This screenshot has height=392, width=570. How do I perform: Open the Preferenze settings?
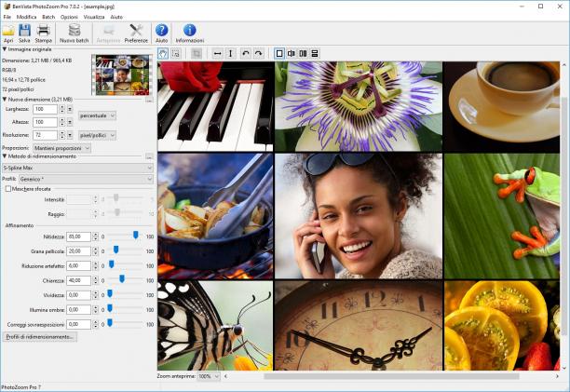pos(136,34)
